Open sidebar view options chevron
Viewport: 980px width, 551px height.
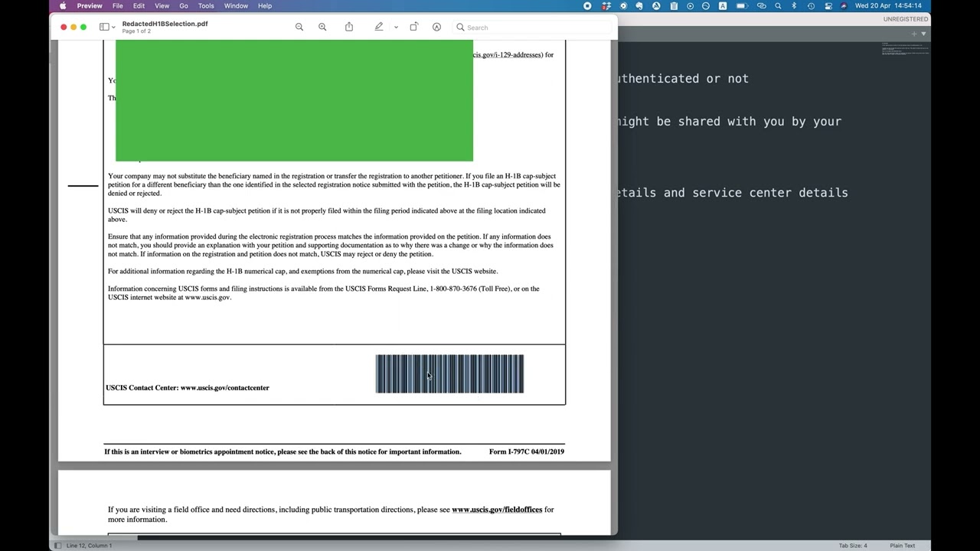113,28
